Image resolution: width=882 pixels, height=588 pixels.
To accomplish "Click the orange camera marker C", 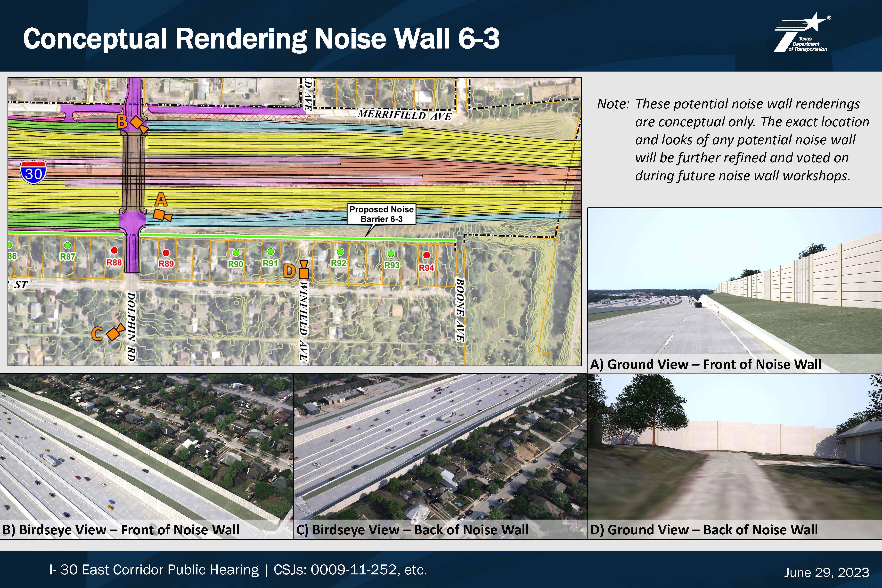I will pos(115,332).
